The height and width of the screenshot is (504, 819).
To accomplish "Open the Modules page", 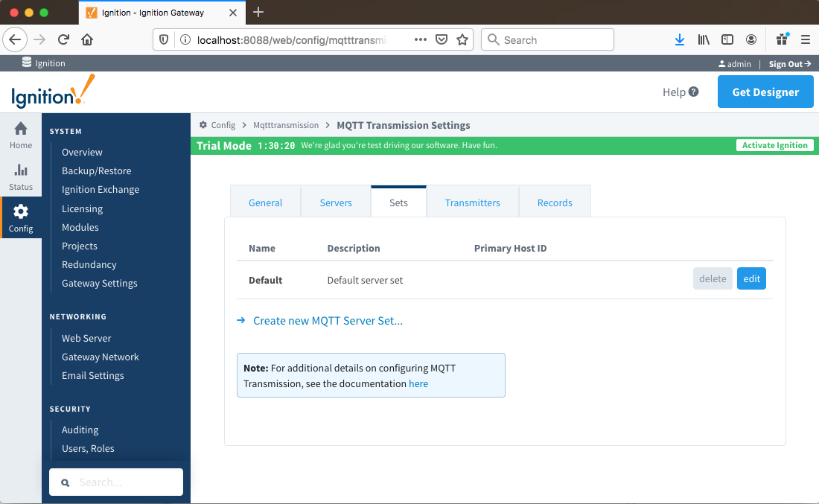I will click(x=80, y=227).
